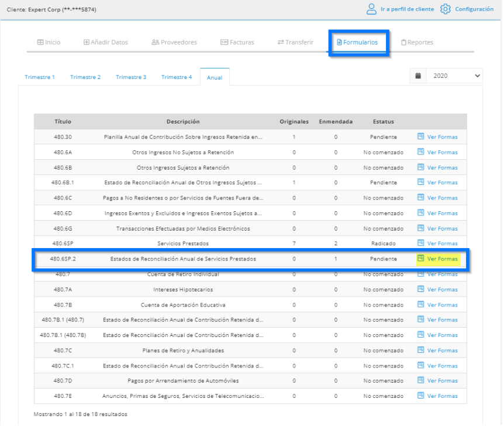Click form icon in the 480.7C row
Screen dimensions: 504x426
(x=422, y=350)
